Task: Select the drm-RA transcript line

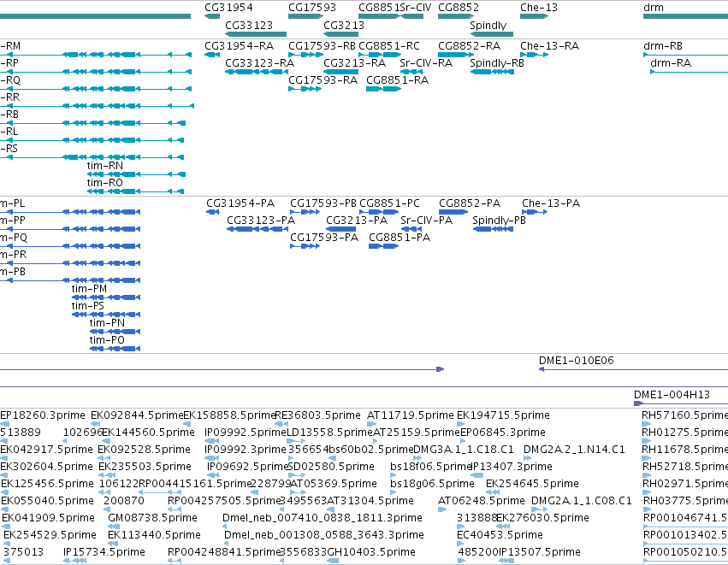Action: [689, 72]
